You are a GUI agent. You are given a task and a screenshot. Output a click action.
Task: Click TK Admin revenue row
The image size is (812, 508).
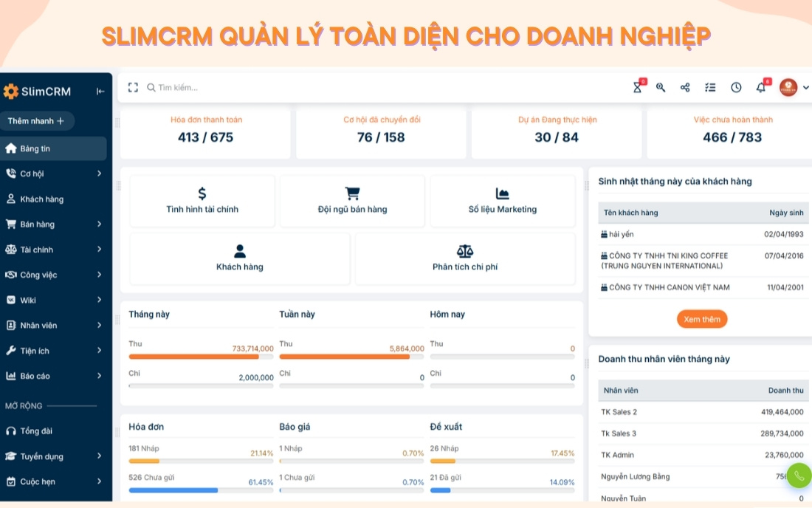tap(703, 455)
